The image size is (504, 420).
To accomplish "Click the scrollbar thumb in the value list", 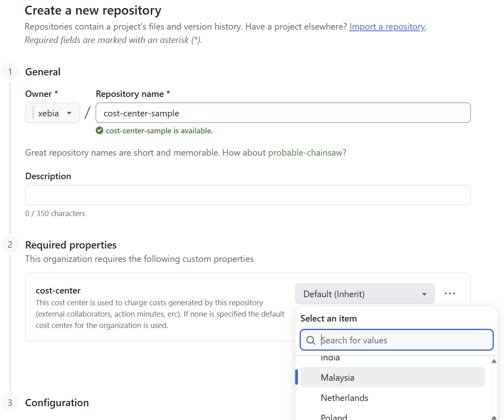I will pos(494,418).
